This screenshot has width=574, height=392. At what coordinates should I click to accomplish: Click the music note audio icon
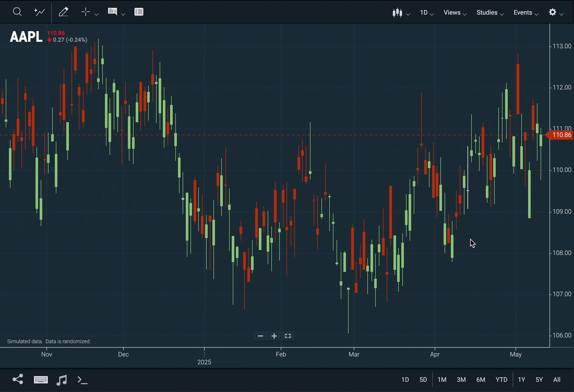62,380
